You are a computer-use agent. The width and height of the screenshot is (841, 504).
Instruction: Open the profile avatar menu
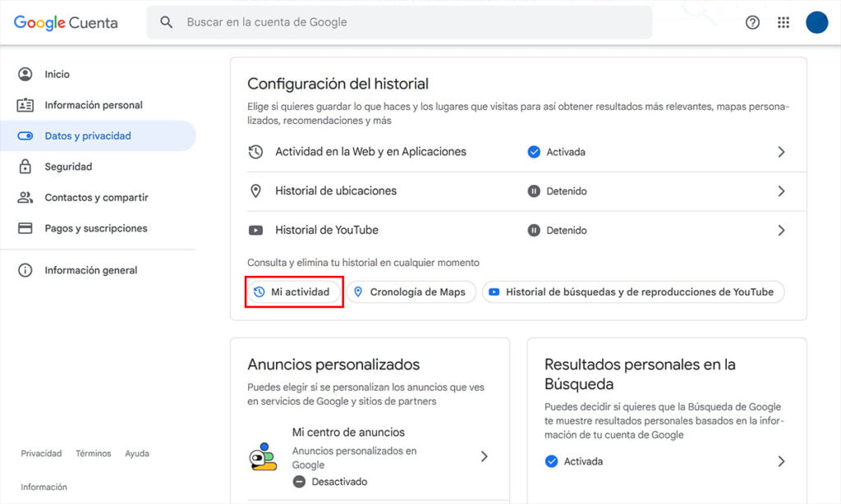click(817, 22)
